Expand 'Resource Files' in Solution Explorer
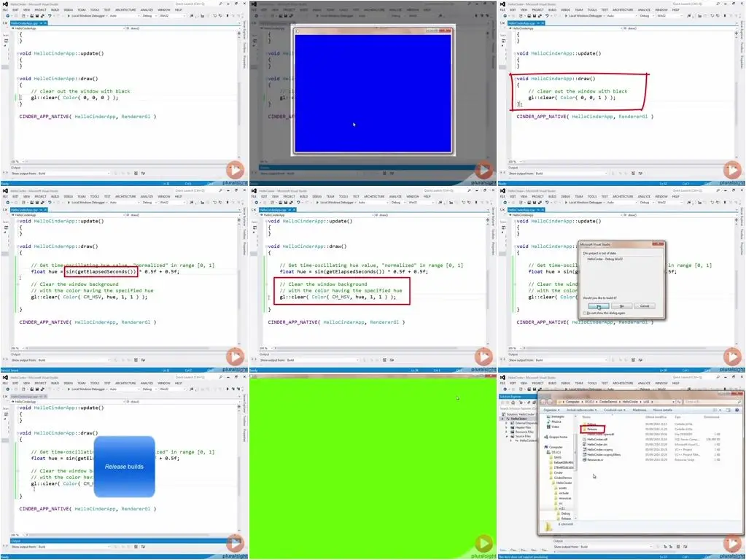The image size is (746, 560). (x=507, y=432)
